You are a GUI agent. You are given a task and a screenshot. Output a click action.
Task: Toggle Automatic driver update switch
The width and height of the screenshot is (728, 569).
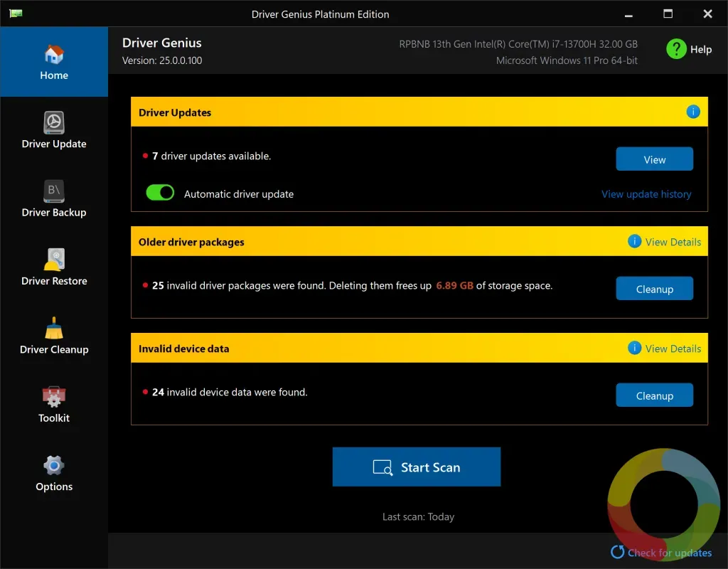[x=160, y=192]
